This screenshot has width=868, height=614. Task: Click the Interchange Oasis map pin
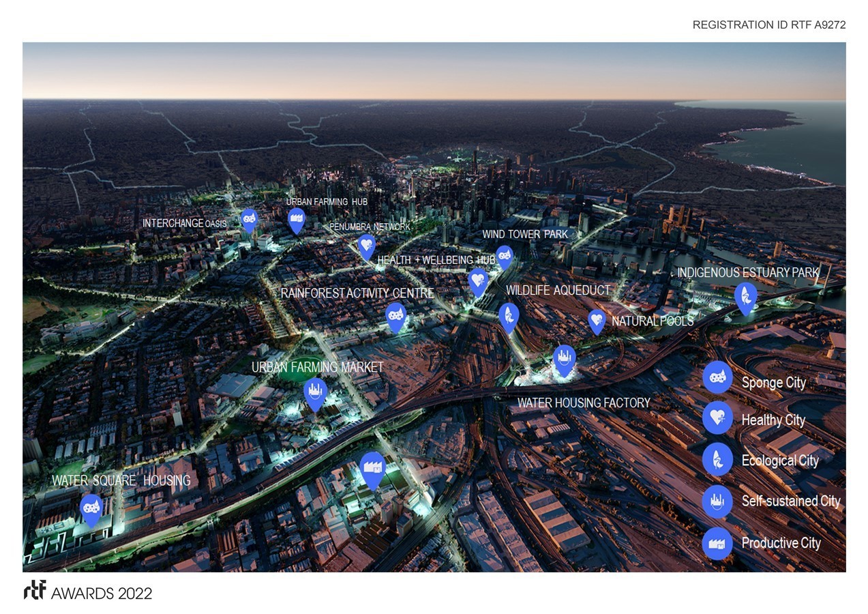pos(249,220)
